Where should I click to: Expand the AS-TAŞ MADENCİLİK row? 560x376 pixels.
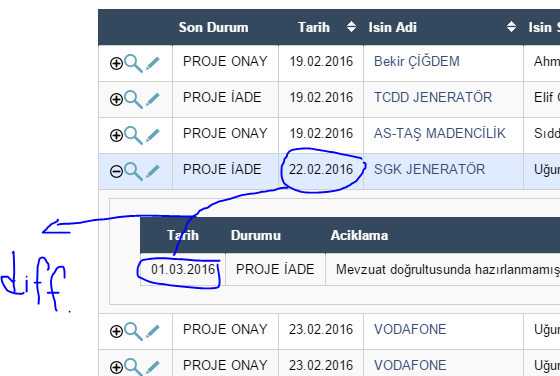pyautogui.click(x=116, y=135)
